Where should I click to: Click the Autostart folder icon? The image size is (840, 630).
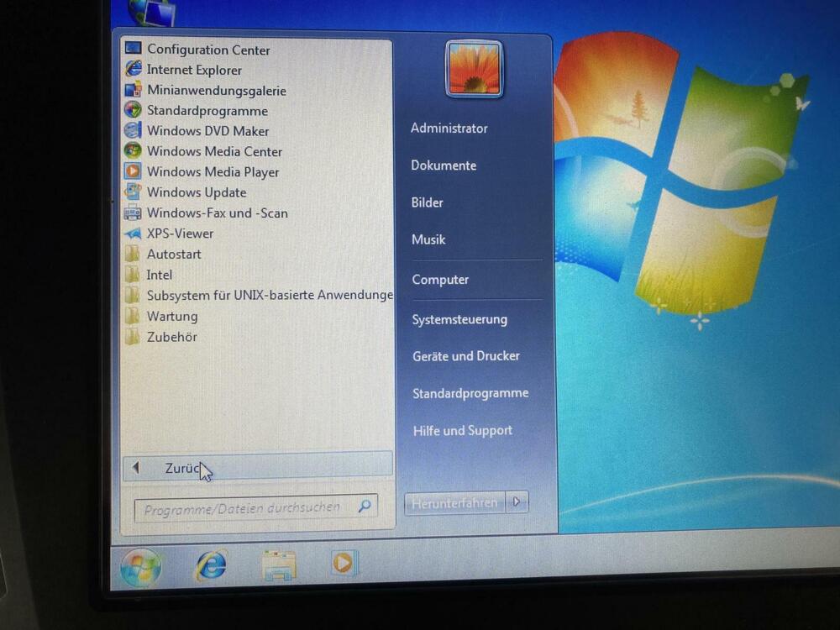(133, 254)
